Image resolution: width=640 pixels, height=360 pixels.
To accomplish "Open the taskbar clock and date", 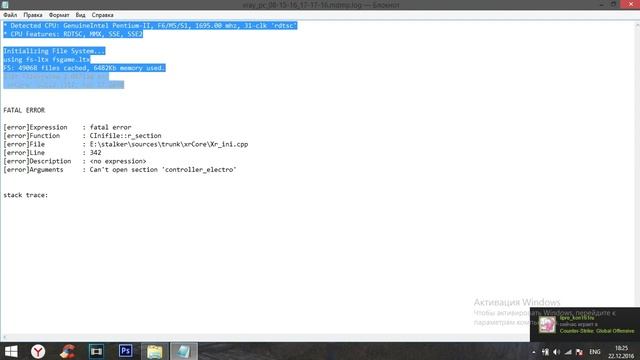I will click(x=621, y=352).
